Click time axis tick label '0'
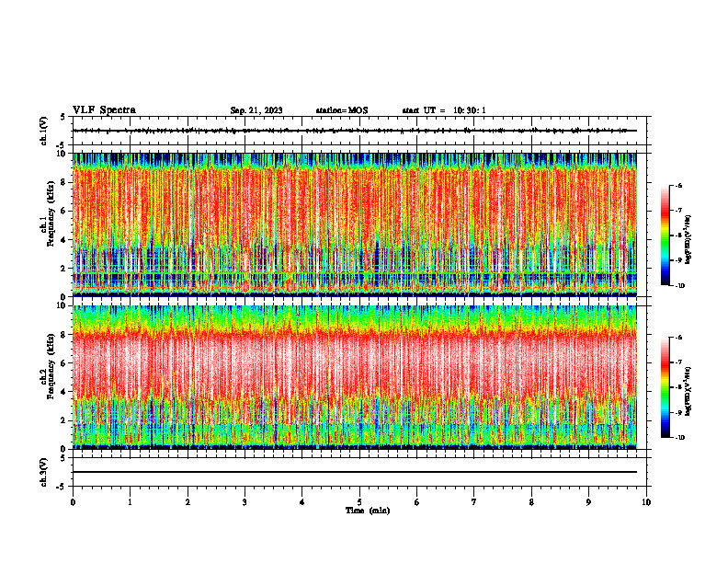 [73, 502]
